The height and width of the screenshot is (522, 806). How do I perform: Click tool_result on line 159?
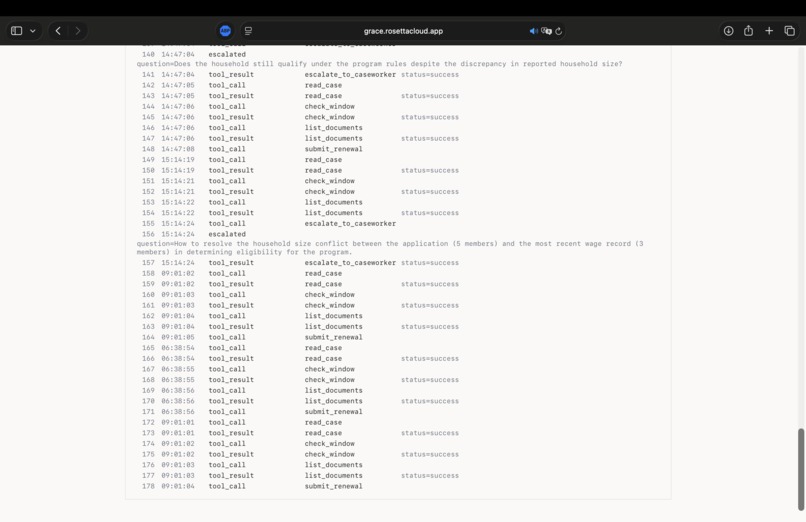[231, 284]
